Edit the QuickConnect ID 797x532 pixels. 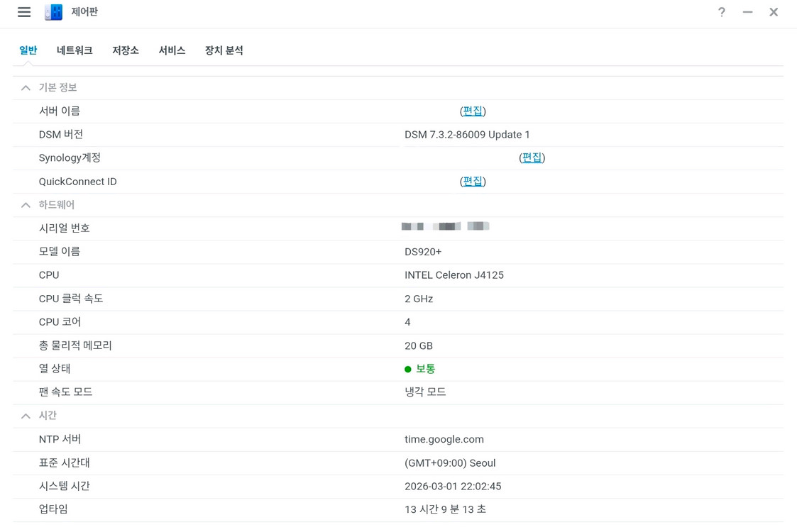pyautogui.click(x=473, y=181)
